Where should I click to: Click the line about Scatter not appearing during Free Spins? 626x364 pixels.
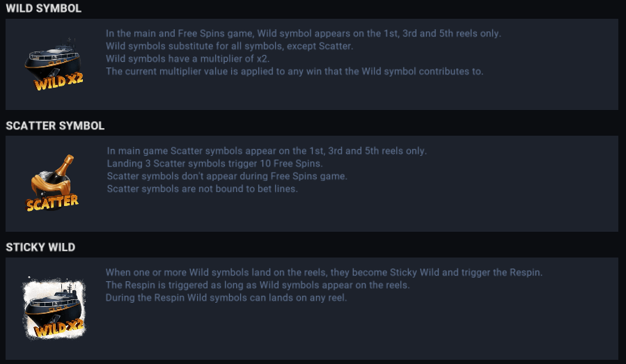pos(227,176)
